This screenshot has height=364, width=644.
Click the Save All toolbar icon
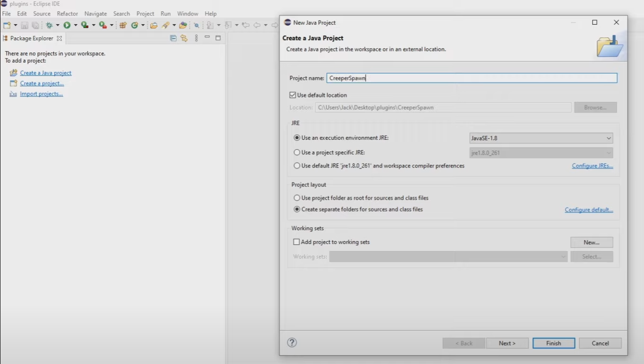[x=35, y=25]
